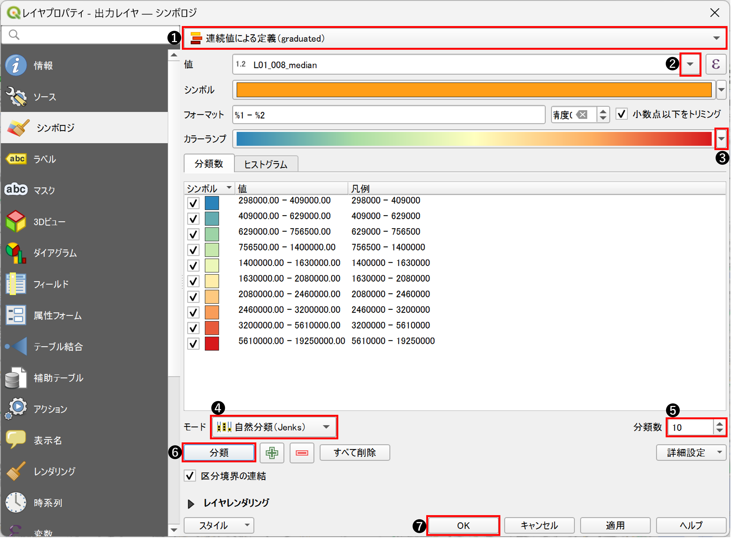Decrease the precision with down stepper

[603, 118]
